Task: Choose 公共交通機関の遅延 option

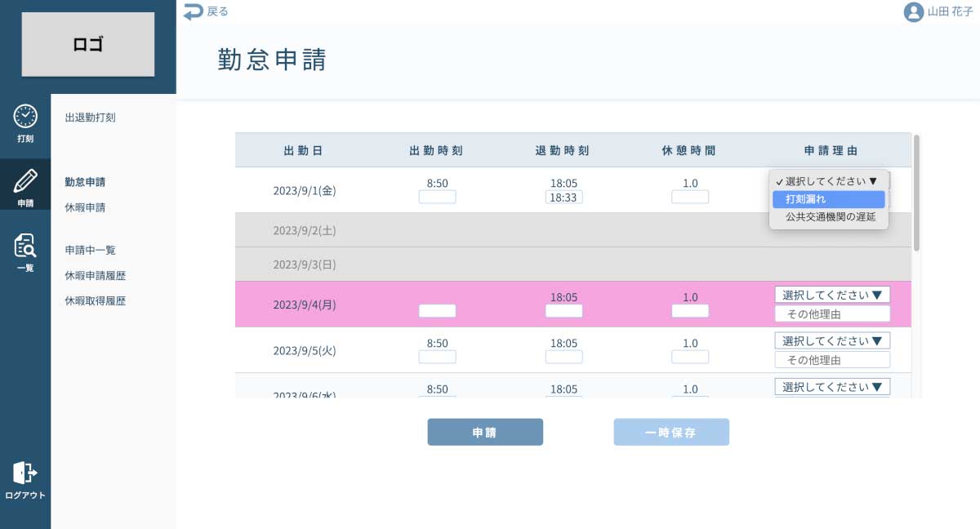Action: [830, 217]
